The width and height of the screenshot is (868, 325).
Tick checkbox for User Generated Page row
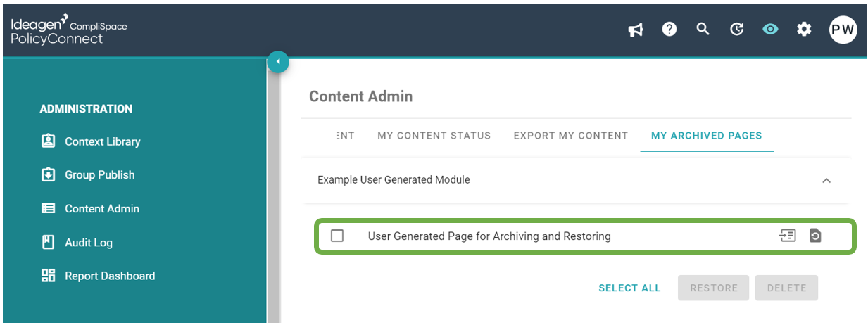coord(337,236)
